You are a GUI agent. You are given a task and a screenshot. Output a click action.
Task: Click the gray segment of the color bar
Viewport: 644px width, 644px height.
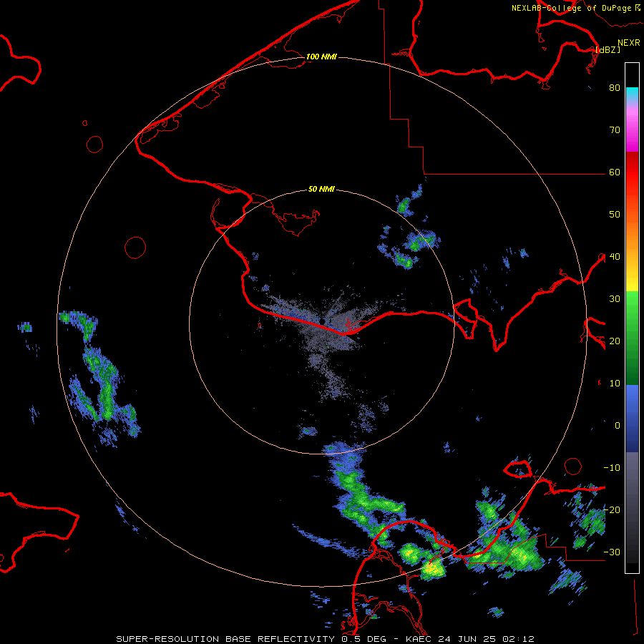pos(632,507)
